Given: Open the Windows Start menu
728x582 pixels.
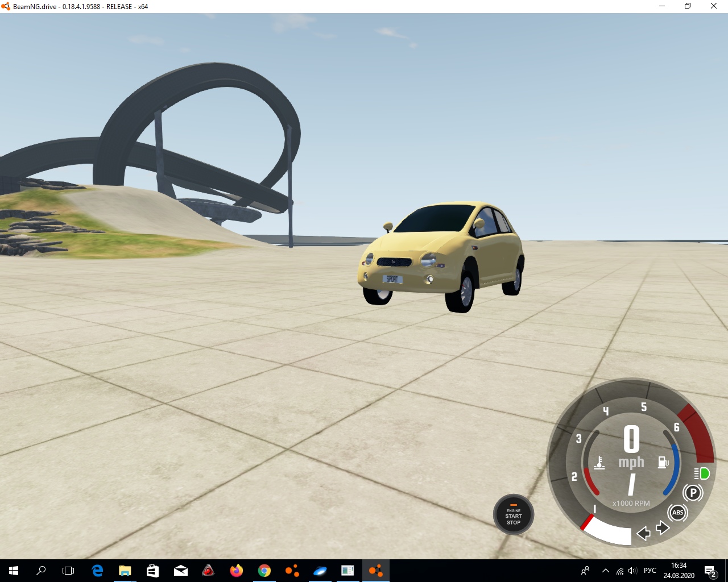Looking at the screenshot, I should [x=14, y=571].
